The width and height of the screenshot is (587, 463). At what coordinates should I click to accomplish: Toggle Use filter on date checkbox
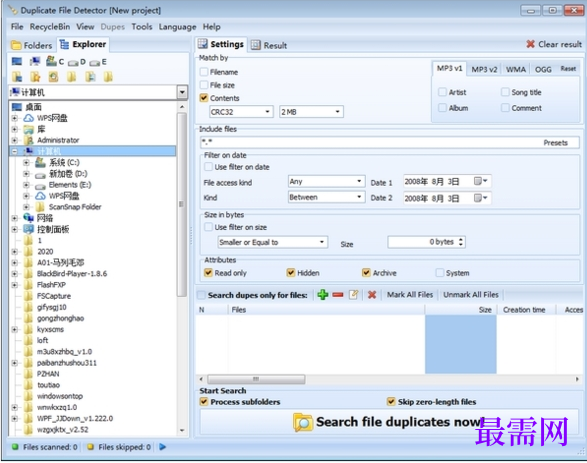(x=209, y=167)
